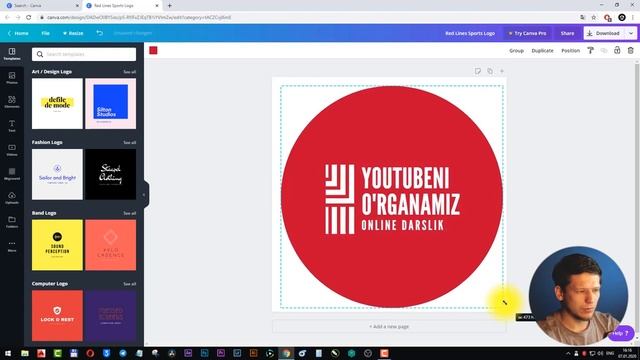Viewport: 640px width, 360px height.
Task: Add notes to the page icon
Action: pyautogui.click(x=478, y=71)
